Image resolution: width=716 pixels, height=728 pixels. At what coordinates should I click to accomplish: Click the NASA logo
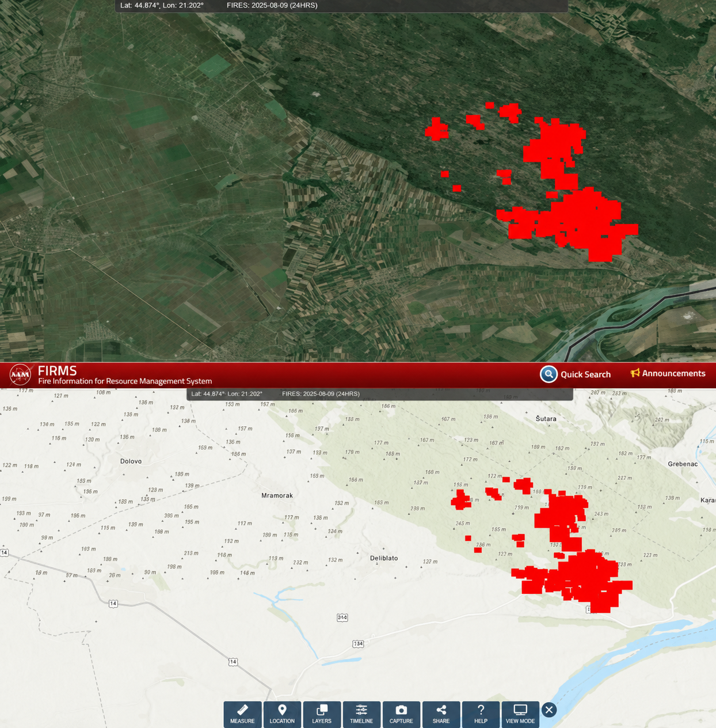[20, 375]
